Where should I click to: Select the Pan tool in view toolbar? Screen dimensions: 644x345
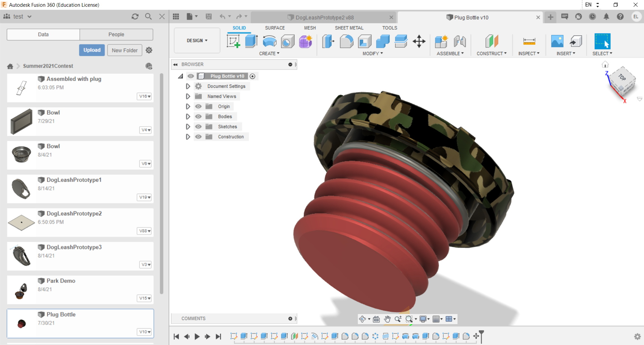387,319
